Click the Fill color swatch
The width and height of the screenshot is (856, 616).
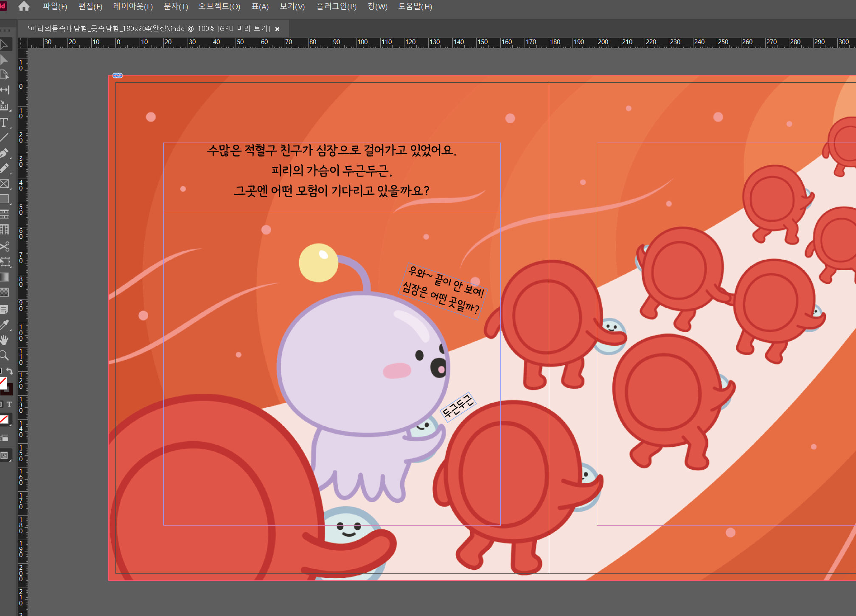pyautogui.click(x=3, y=382)
